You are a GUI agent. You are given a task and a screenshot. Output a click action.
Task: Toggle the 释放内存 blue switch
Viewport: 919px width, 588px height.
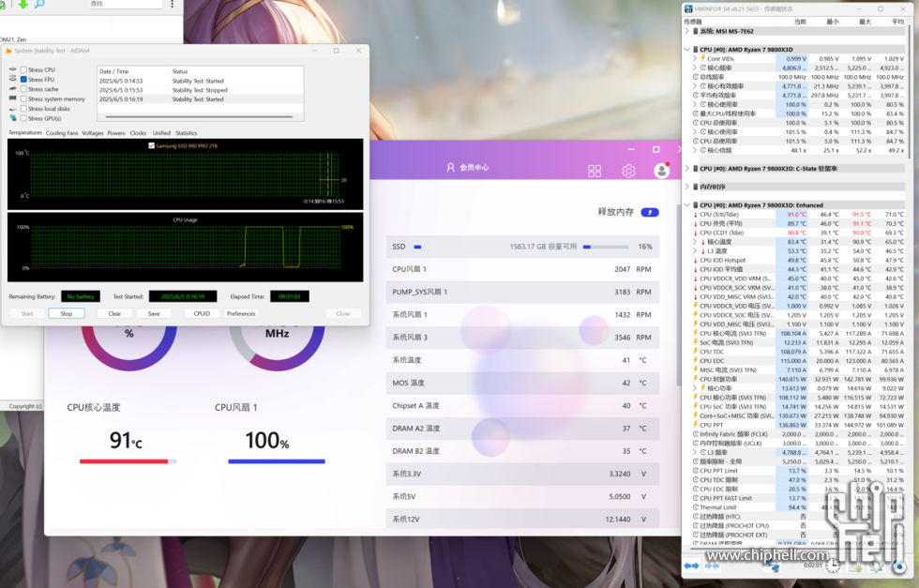point(649,212)
